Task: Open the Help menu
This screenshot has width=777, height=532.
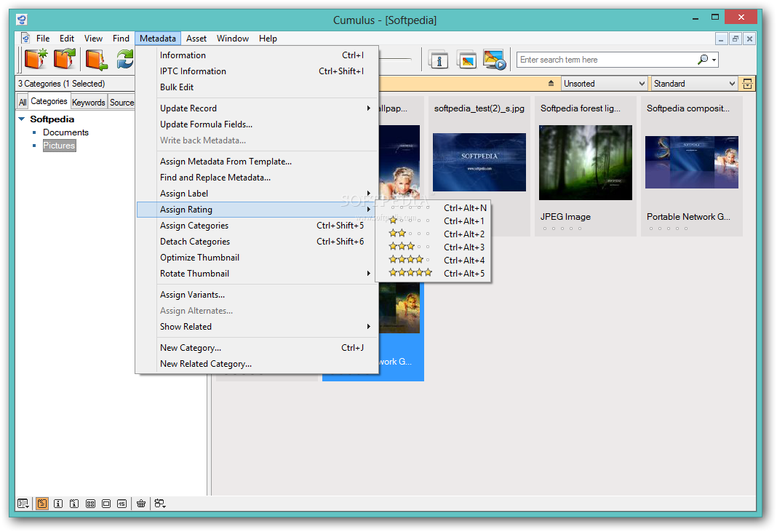Action: click(x=268, y=38)
